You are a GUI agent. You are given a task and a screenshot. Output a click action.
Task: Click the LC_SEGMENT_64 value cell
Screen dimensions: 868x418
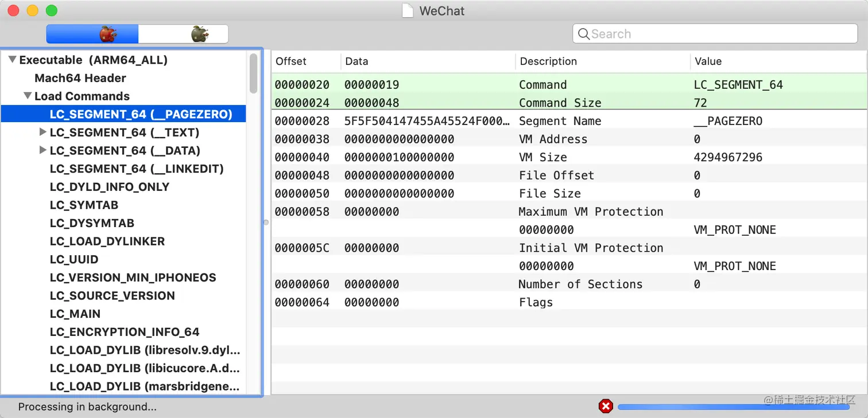[x=738, y=85]
